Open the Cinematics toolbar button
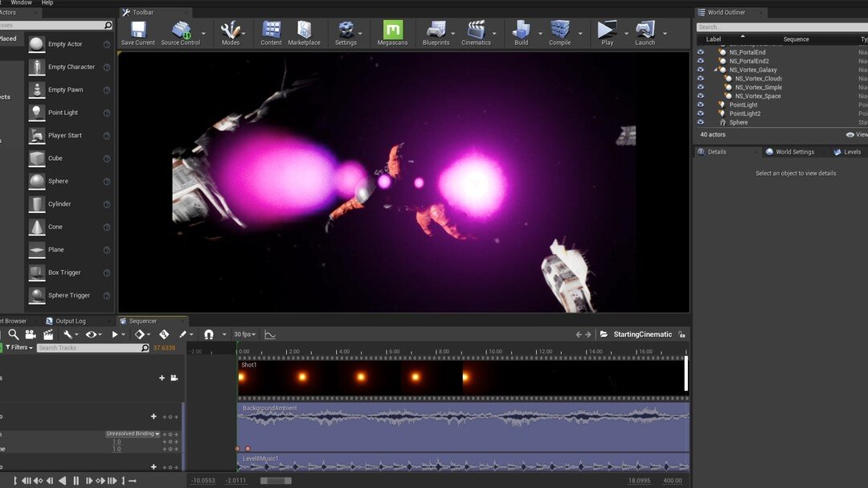The width and height of the screenshot is (868, 488). click(476, 33)
